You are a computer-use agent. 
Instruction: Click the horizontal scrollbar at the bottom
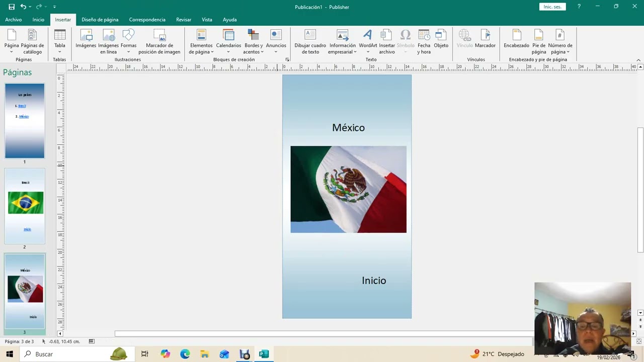[x=324, y=334]
